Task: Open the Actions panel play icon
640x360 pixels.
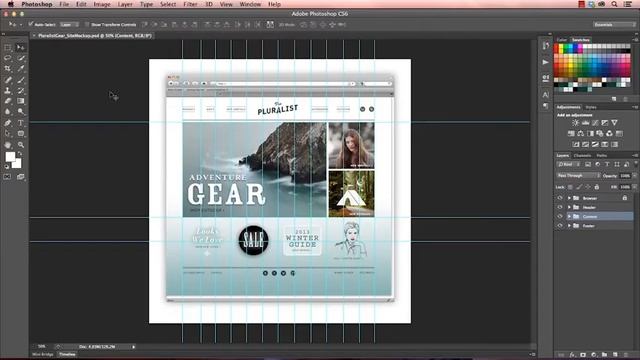Action: click(546, 62)
